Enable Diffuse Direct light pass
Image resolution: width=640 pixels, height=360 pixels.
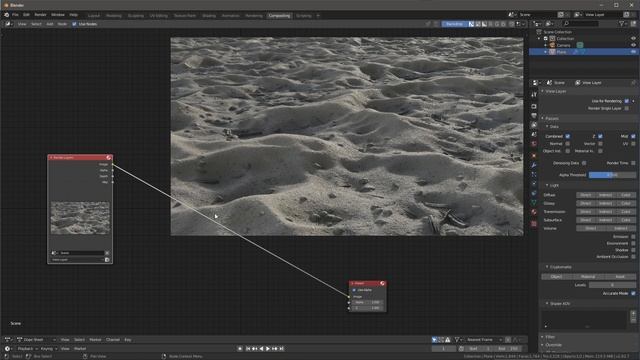586,196
